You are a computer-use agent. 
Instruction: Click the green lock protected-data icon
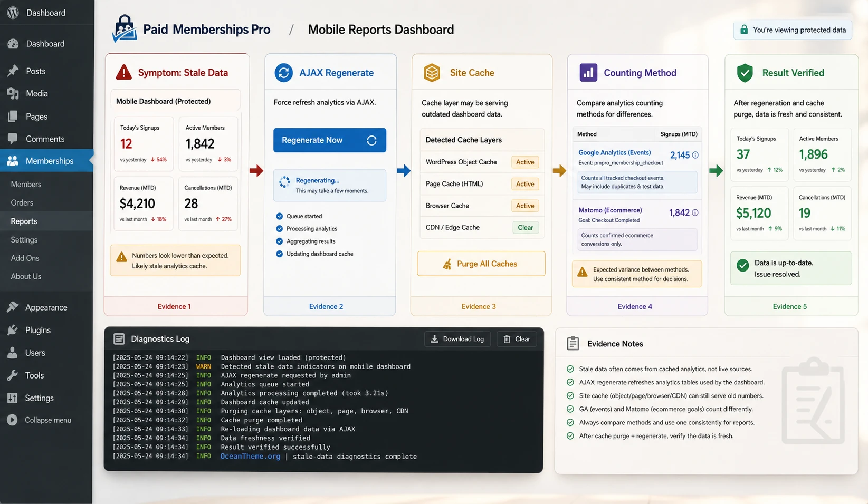[744, 30]
